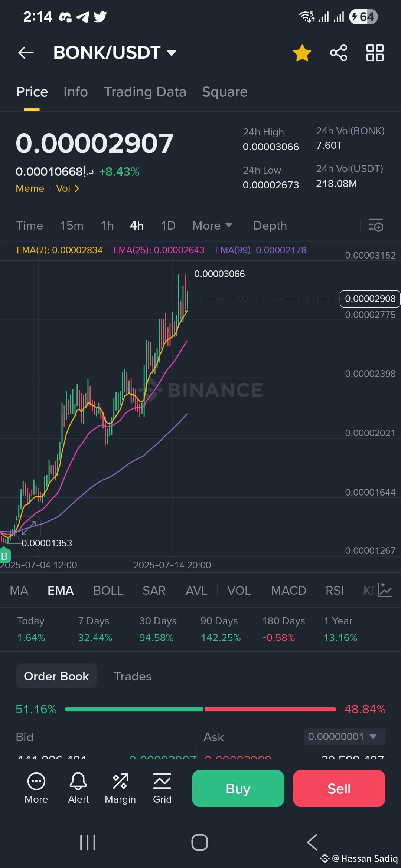The height and width of the screenshot is (868, 401).
Task: Expand the More intervals dropdown
Action: [x=212, y=226]
